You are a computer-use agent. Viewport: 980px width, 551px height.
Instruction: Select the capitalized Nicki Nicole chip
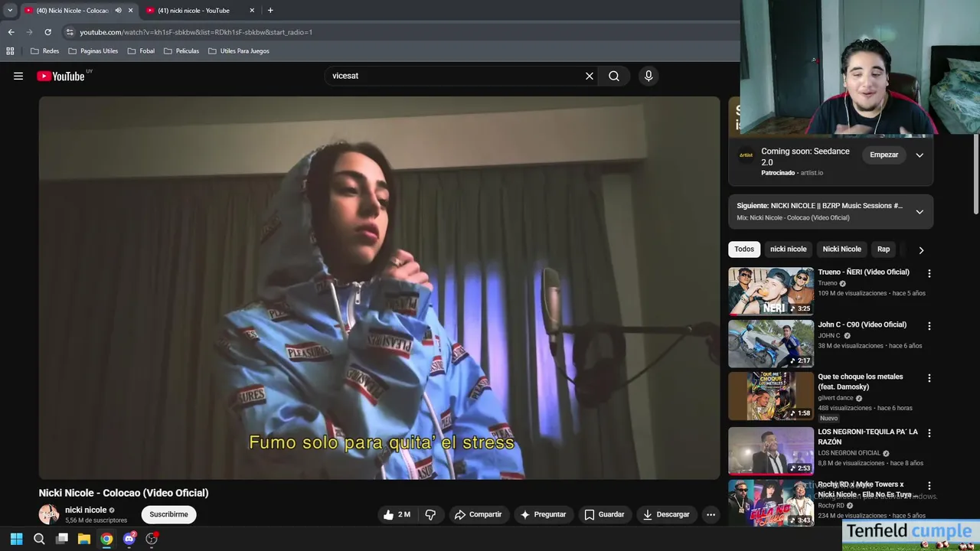click(842, 249)
